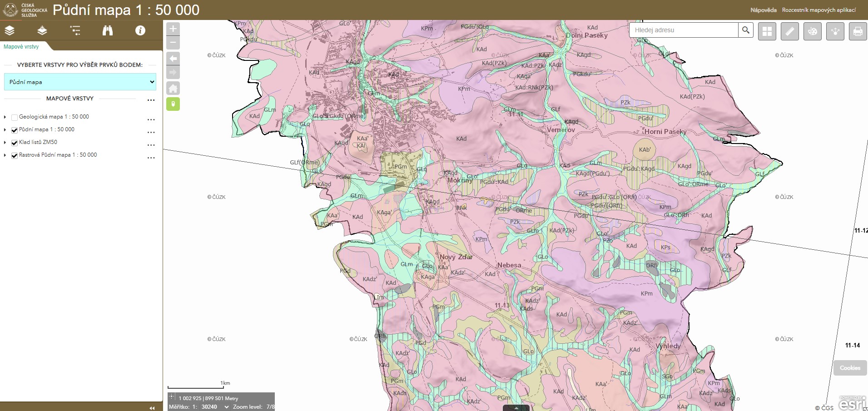
Task: Open the drawing palette tool
Action: point(812,31)
